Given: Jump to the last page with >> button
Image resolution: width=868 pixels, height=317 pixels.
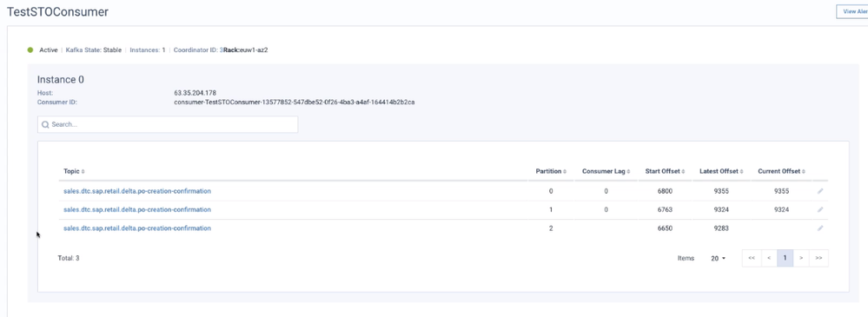Looking at the screenshot, I should click(x=818, y=258).
